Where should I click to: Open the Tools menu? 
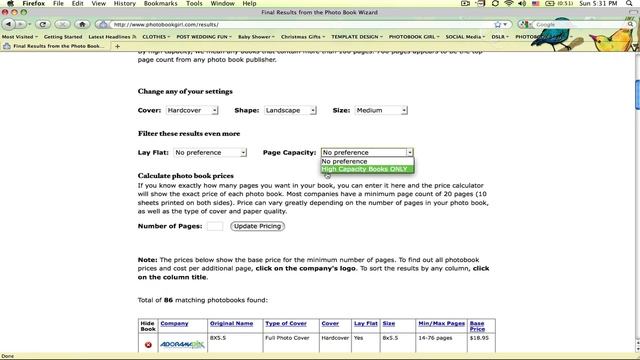194,3
